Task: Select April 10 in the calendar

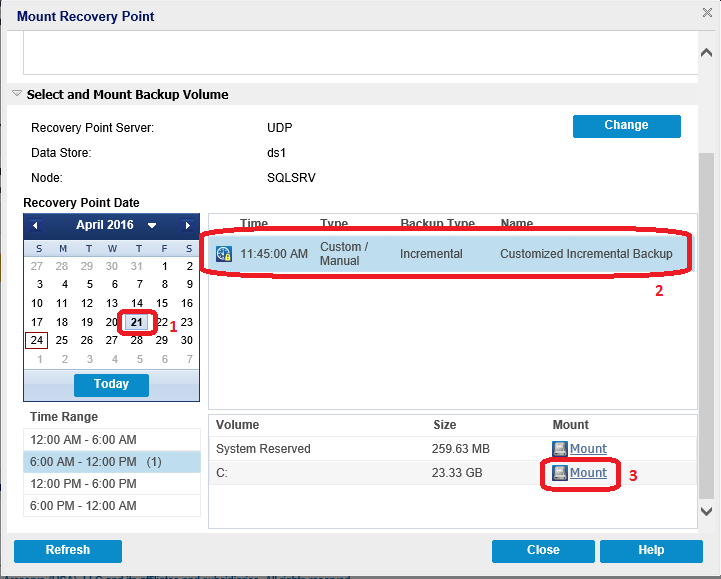Action: (x=37, y=304)
